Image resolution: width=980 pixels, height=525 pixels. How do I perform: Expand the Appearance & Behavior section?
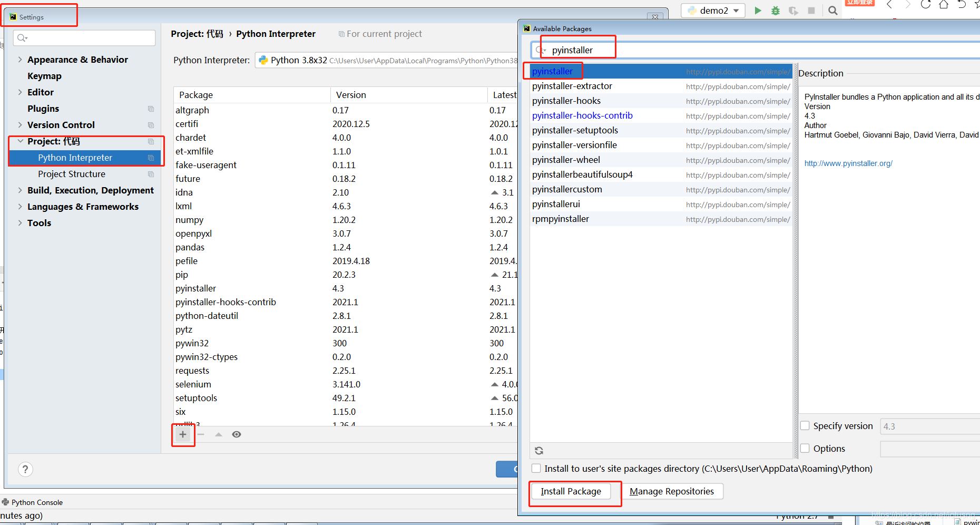point(20,60)
